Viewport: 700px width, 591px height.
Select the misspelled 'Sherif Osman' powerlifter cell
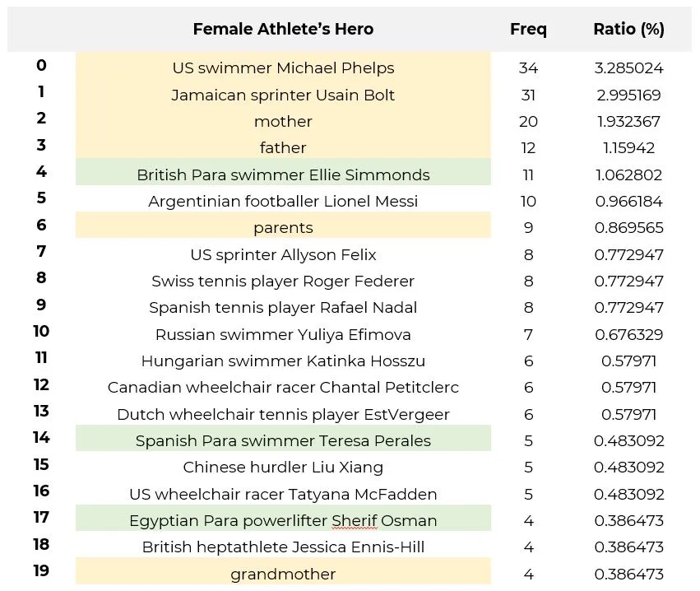pos(283,520)
